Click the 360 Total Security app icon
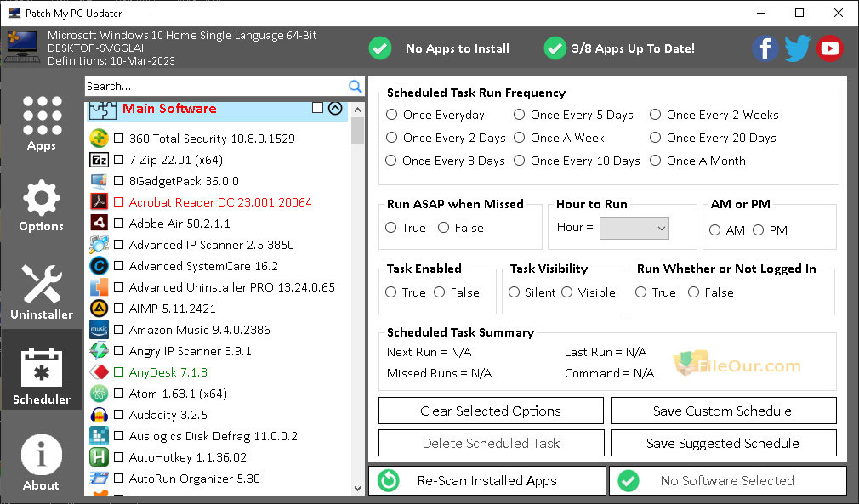859x504 pixels. 99,139
